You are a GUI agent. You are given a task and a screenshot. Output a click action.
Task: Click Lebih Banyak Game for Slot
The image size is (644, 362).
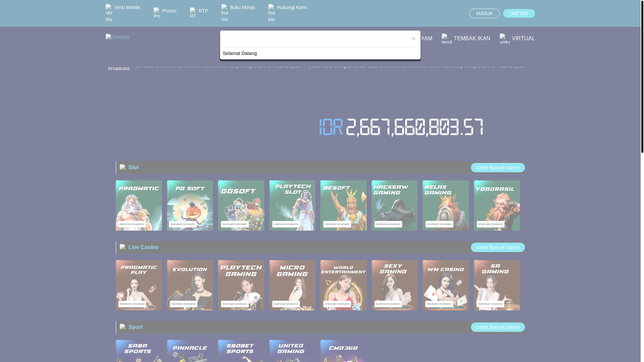pos(498,168)
